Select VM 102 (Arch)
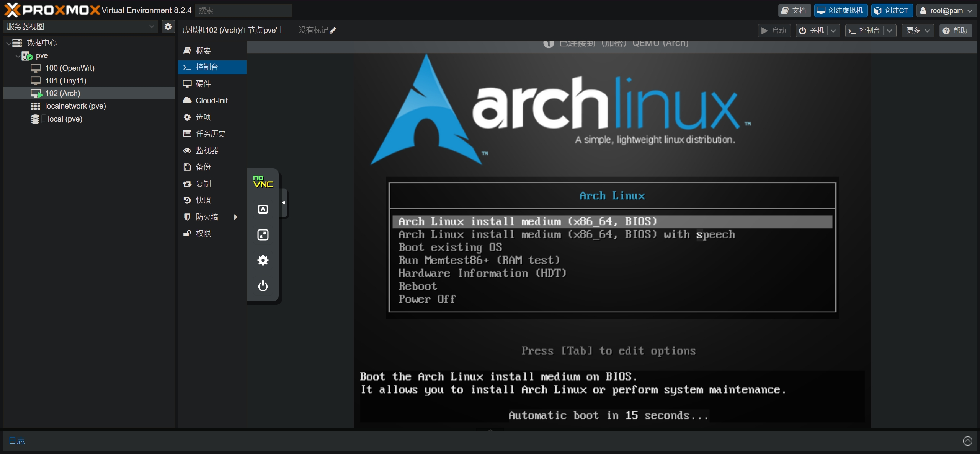Screen dimensions: 980x454 (89, 93)
